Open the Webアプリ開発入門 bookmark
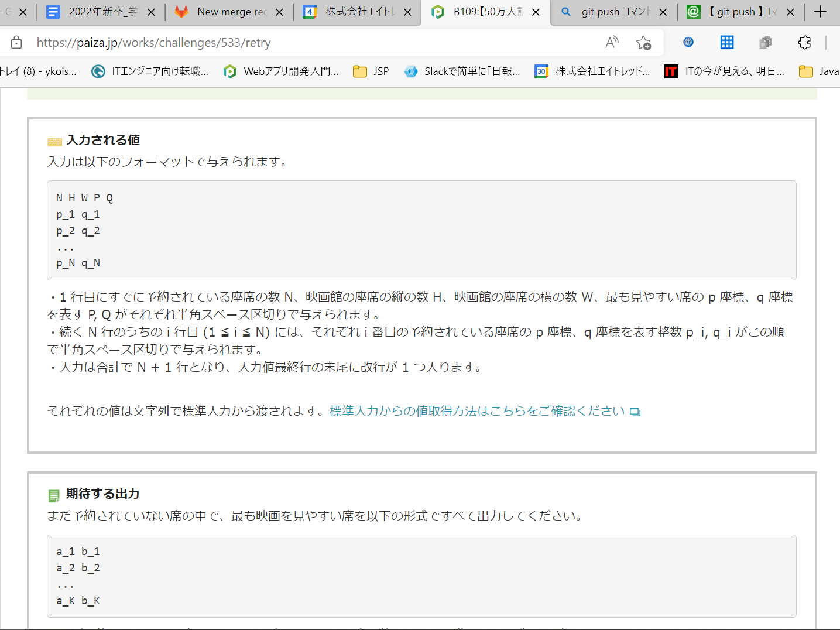Screen dimensions: 840x630 [x=282, y=71]
